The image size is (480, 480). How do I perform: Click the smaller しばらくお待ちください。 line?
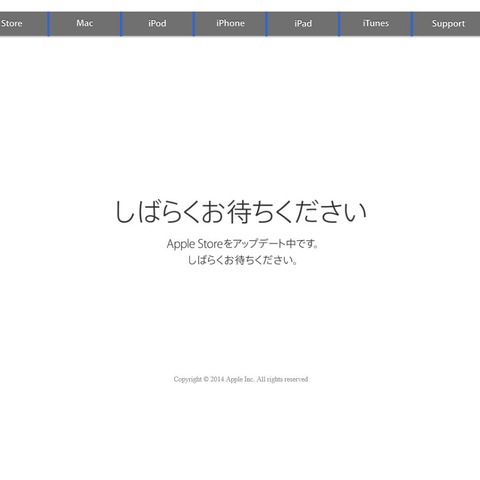click(x=242, y=260)
